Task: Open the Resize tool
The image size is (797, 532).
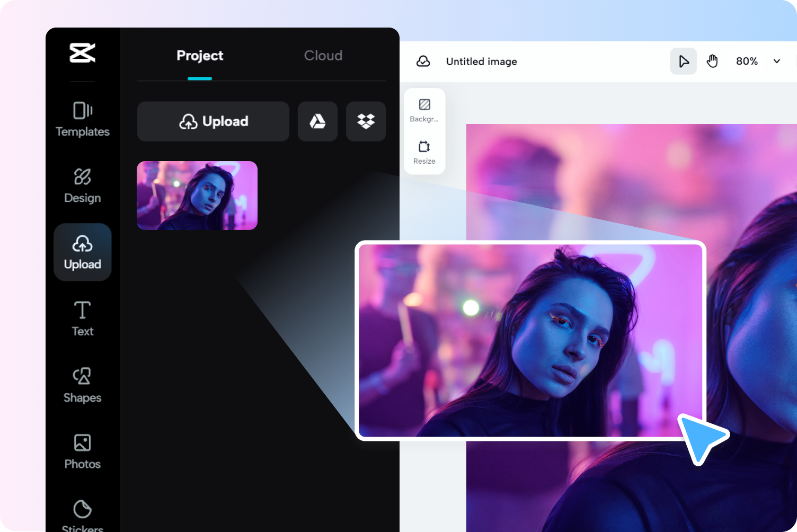Action: click(424, 153)
